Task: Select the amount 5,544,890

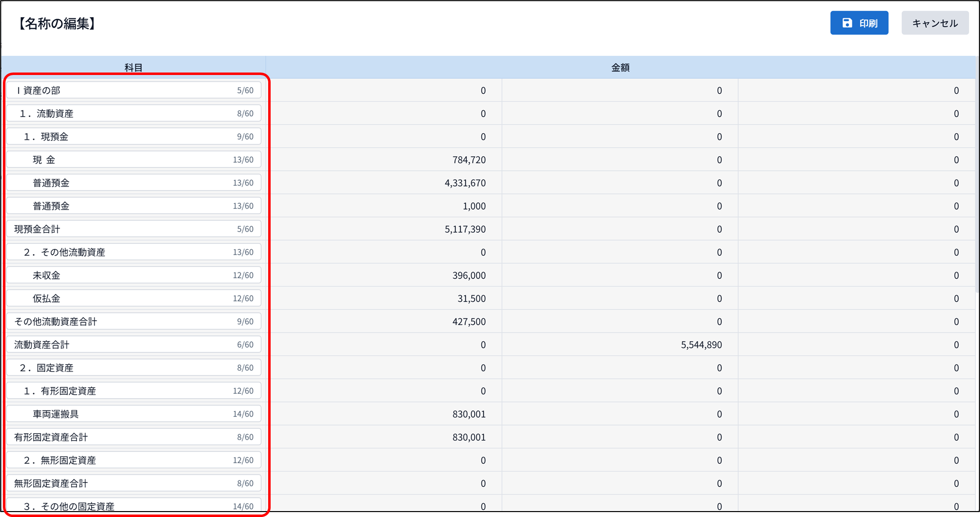Action: [701, 344]
